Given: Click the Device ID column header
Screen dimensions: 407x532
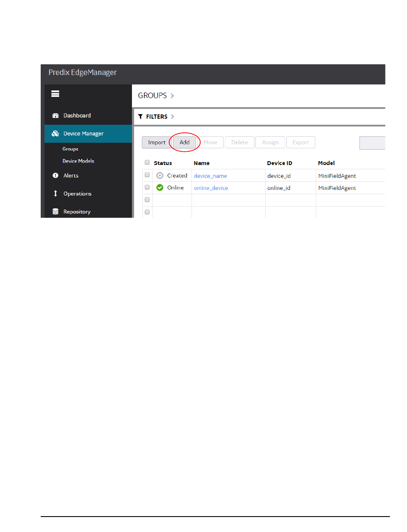Looking at the screenshot, I should (x=279, y=163).
